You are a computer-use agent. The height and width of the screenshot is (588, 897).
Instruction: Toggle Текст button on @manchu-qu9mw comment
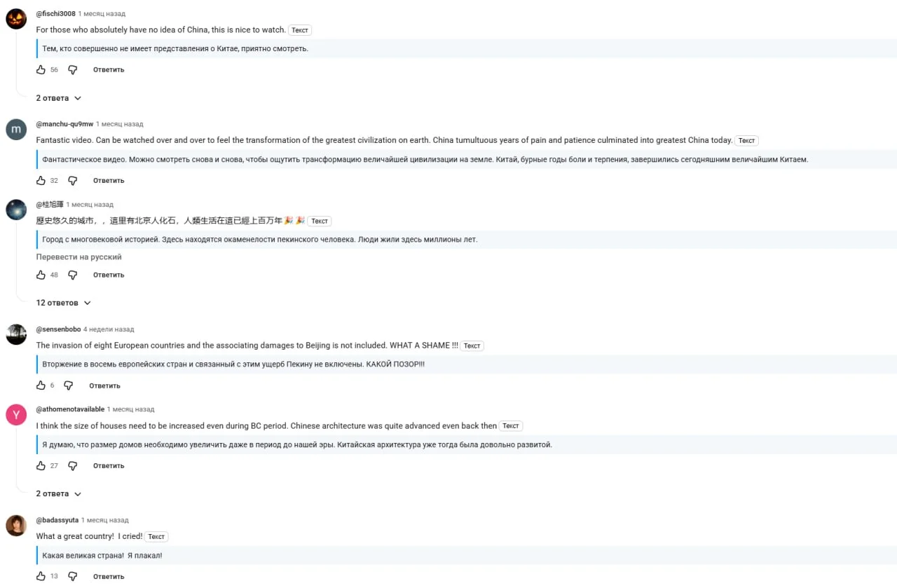click(746, 141)
